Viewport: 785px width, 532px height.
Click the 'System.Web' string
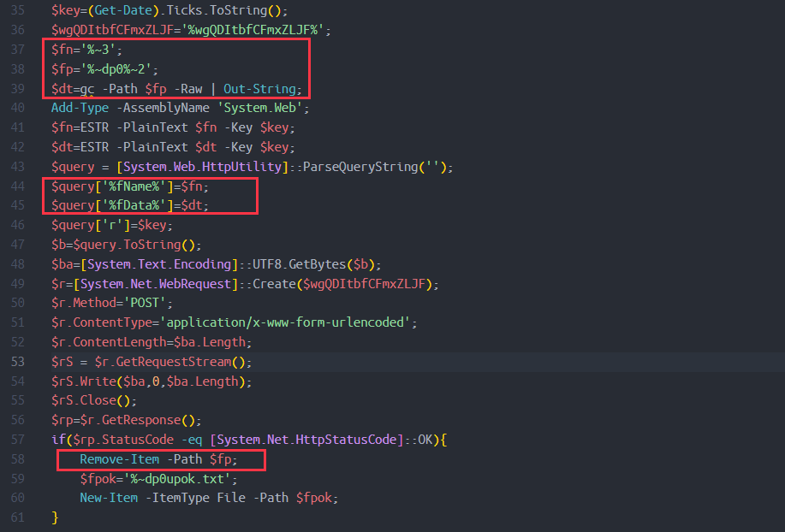click(x=260, y=108)
